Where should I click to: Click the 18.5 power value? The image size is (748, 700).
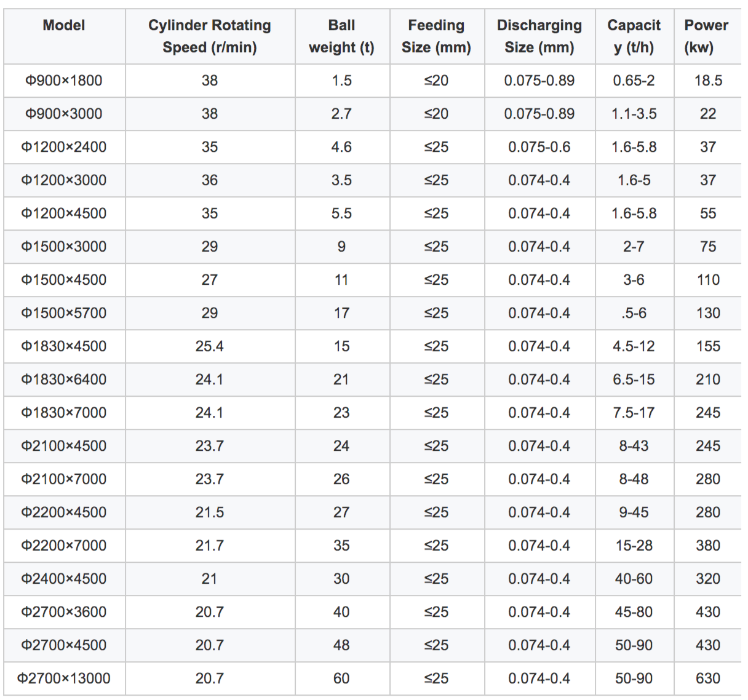coord(708,81)
